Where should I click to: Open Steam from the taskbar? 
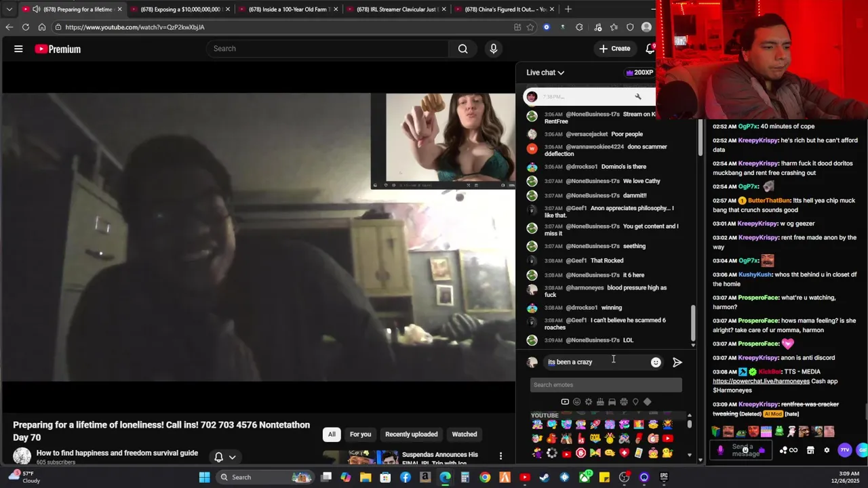click(544, 477)
